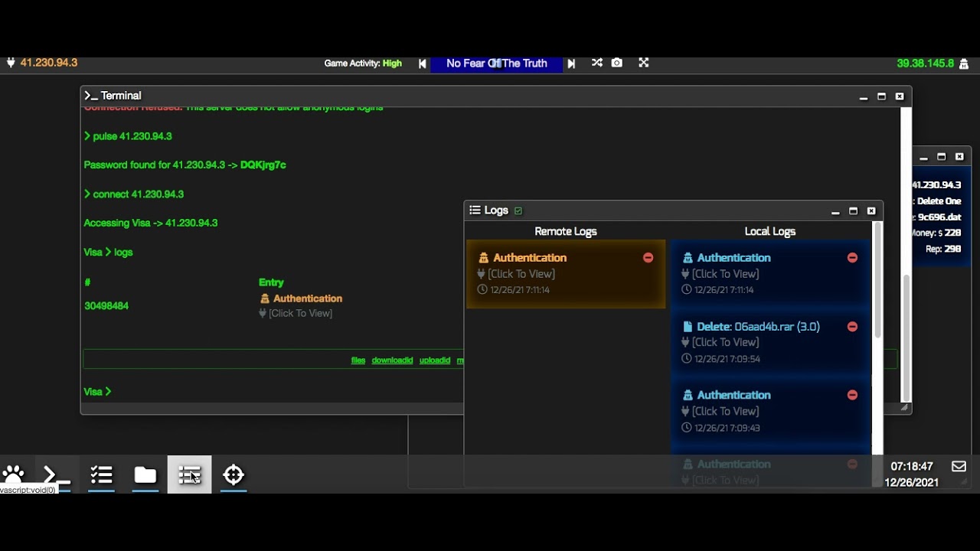This screenshot has height=551, width=980.
Task: View the 'Delete: 06aad4b.rar' log details
Action: pos(725,342)
